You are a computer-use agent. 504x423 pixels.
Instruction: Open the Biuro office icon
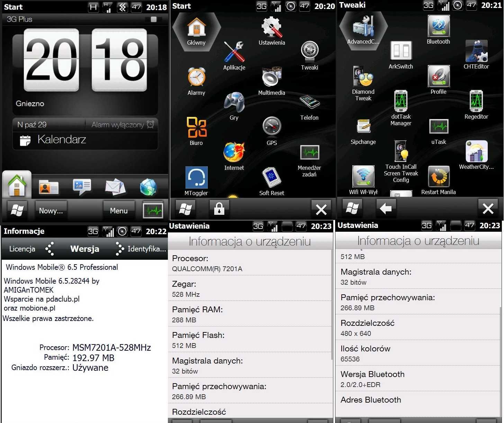(x=196, y=127)
